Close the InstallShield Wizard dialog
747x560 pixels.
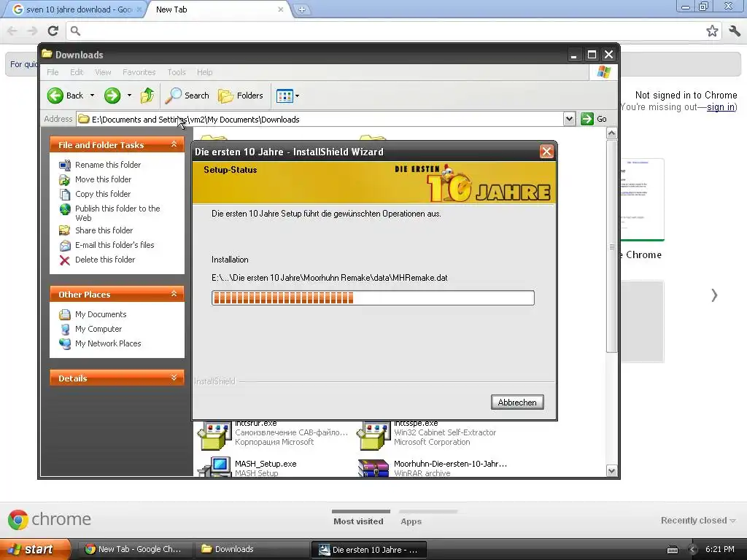pyautogui.click(x=546, y=152)
